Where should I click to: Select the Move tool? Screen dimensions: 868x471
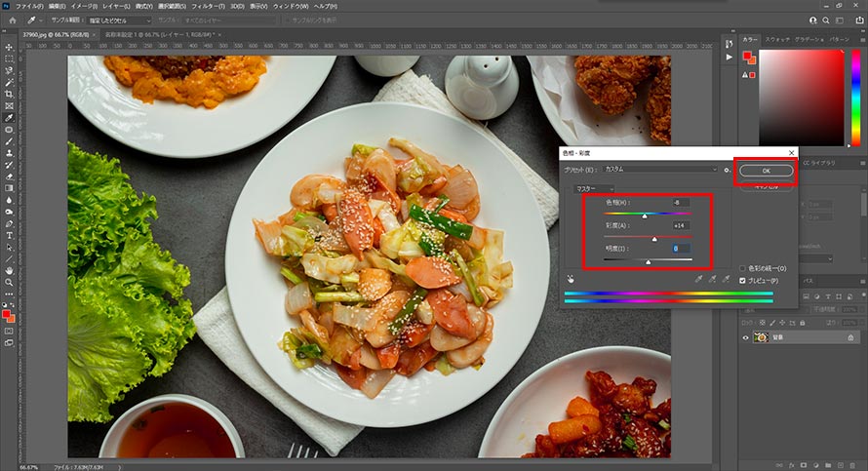(9, 47)
